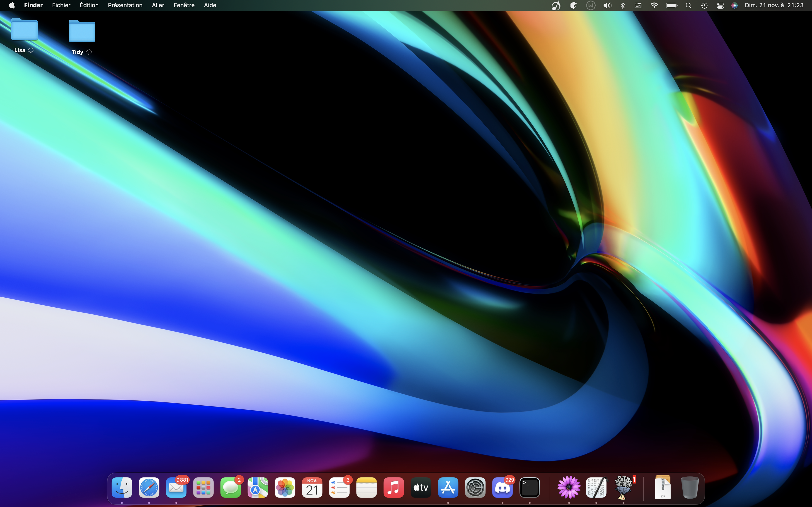Launch the Photos app
Screen dimensions: 812x507
(x=285, y=488)
